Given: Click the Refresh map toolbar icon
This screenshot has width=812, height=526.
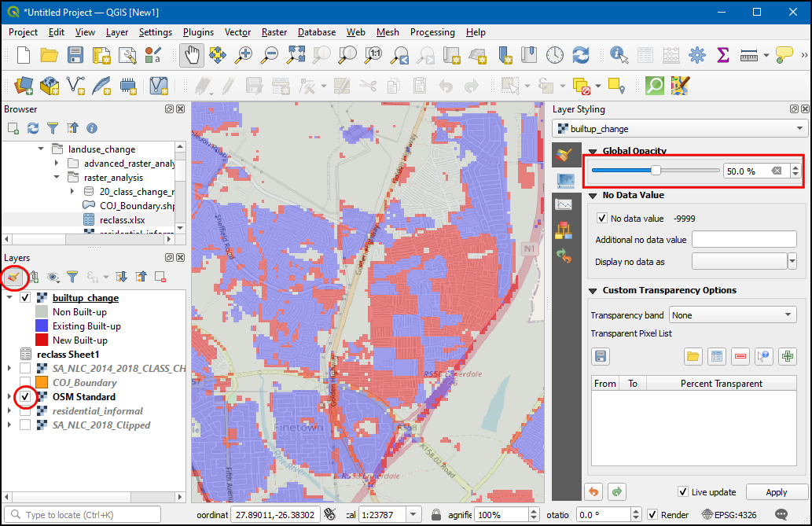Looking at the screenshot, I should click(581, 55).
